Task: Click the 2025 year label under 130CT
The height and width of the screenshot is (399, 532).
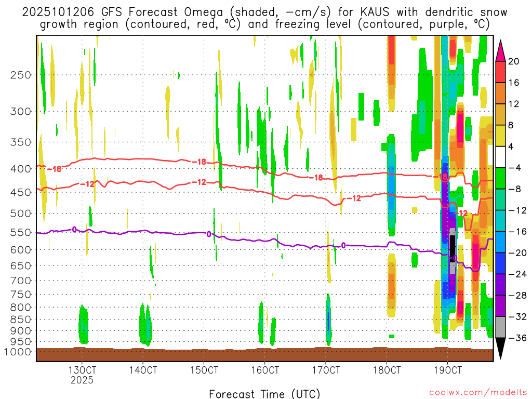Action: coord(82,380)
